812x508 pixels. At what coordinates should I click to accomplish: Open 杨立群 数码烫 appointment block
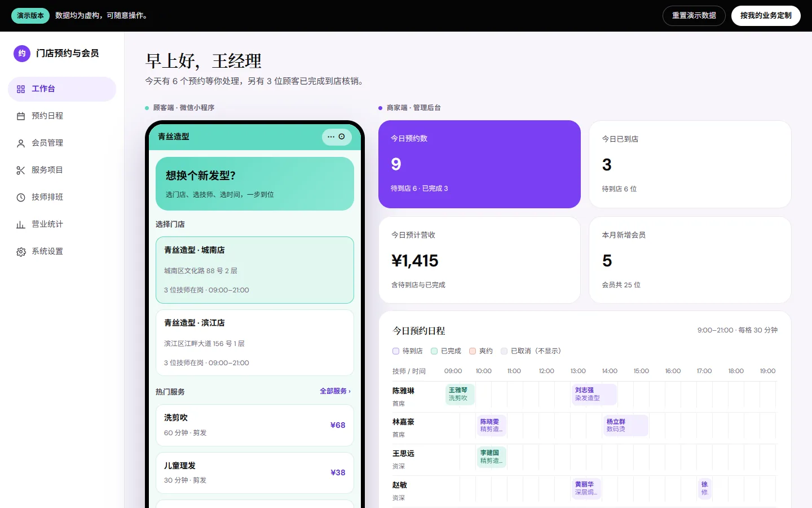626,425
